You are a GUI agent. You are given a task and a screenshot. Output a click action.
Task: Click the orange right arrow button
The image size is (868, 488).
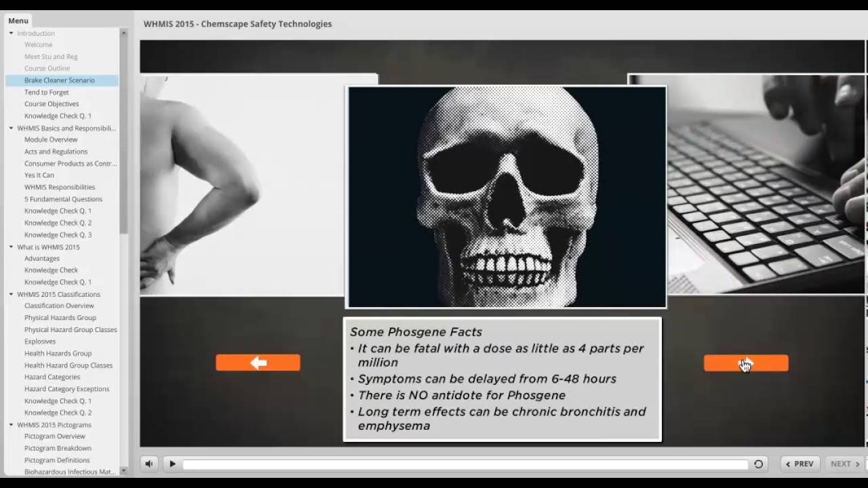pos(746,363)
